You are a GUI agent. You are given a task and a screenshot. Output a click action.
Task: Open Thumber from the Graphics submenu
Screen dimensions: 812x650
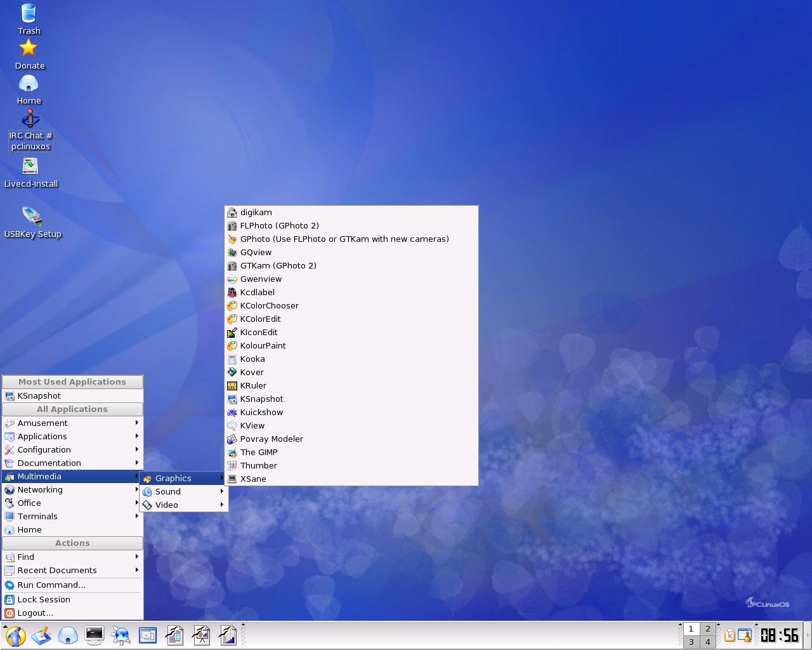pos(351,466)
